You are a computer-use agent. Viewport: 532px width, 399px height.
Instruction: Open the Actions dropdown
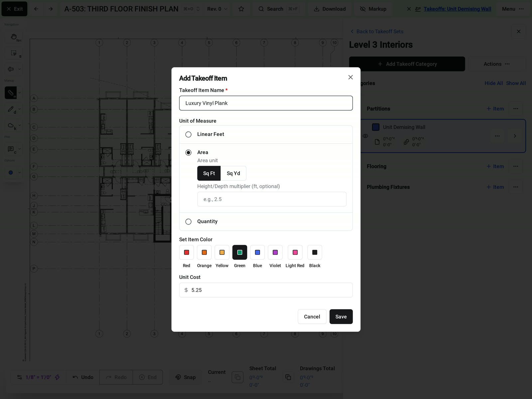tap(497, 64)
